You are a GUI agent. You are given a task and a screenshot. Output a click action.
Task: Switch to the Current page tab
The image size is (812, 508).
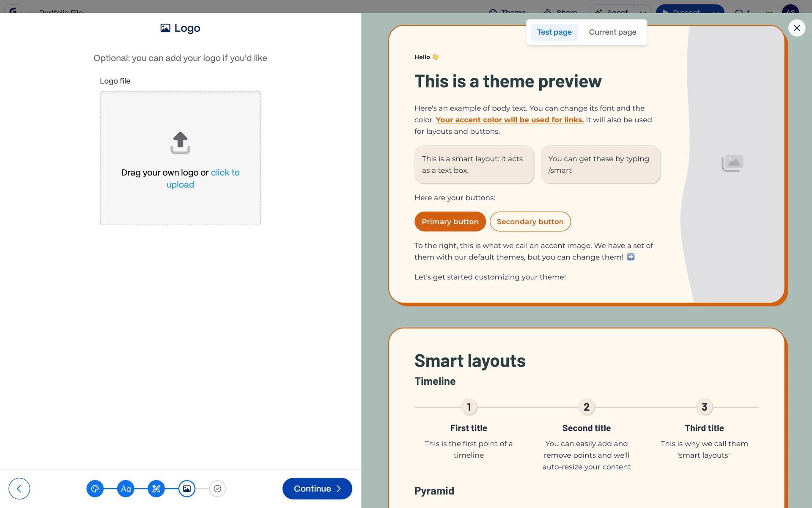[612, 32]
